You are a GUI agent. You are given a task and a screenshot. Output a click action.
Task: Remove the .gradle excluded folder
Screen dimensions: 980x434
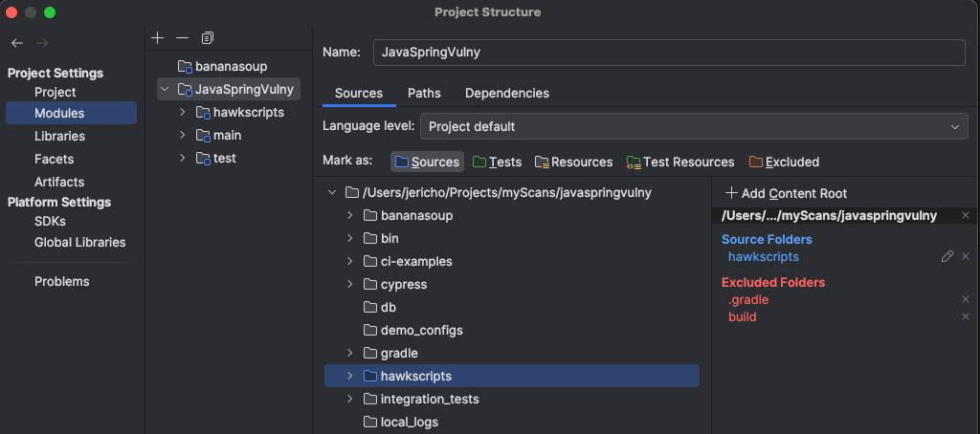click(x=966, y=299)
